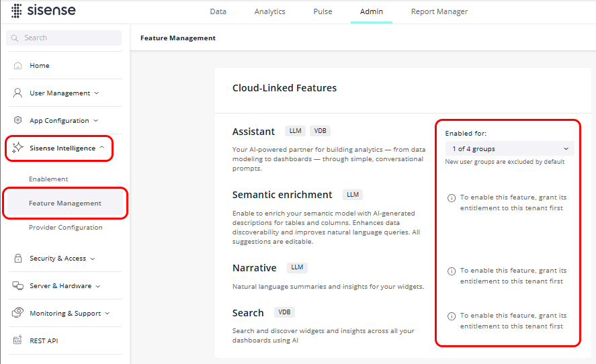Click the Server & Hardware monitors icon
Image resolution: width=596 pixels, height=364 pixels.
[x=18, y=285]
